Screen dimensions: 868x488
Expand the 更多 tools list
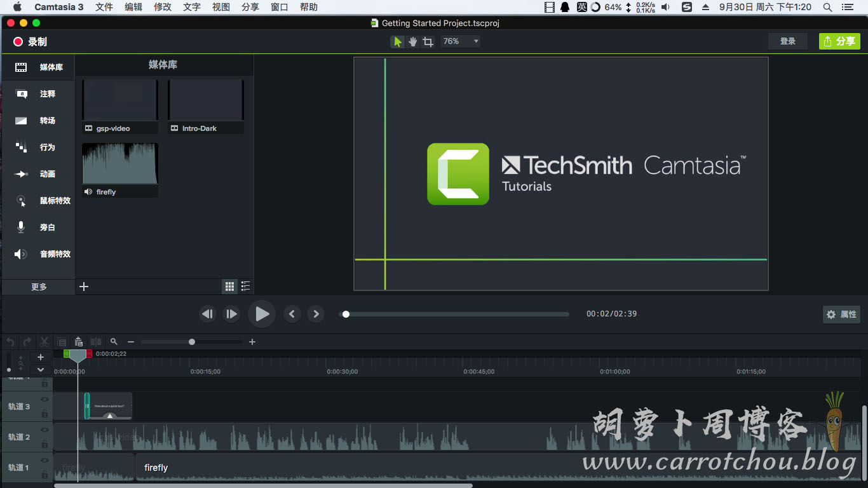[39, 287]
